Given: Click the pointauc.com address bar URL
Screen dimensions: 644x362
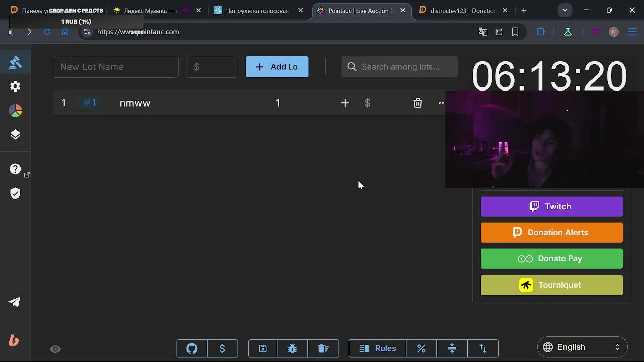Looking at the screenshot, I should click(138, 32).
